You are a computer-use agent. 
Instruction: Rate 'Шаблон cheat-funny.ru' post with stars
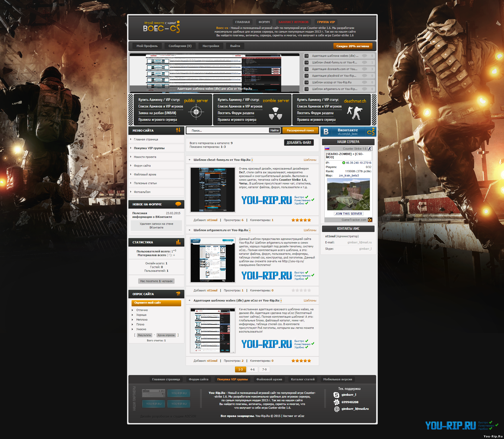301,220
